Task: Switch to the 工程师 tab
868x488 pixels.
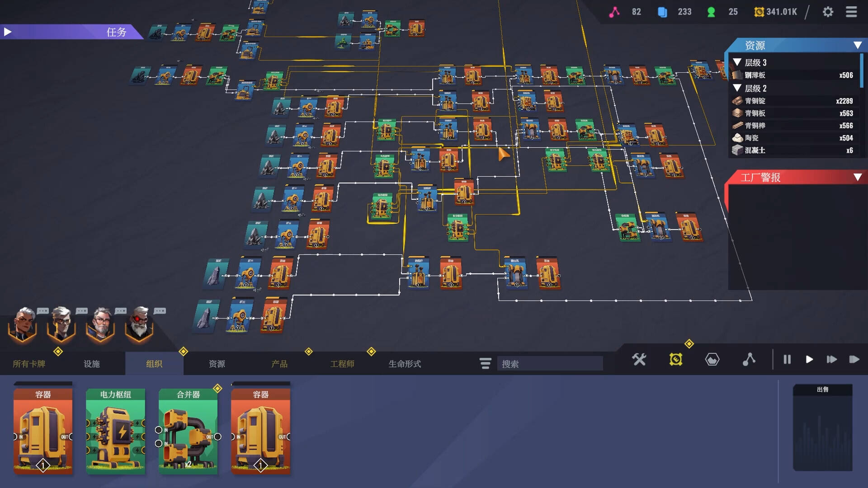Action: click(x=342, y=364)
